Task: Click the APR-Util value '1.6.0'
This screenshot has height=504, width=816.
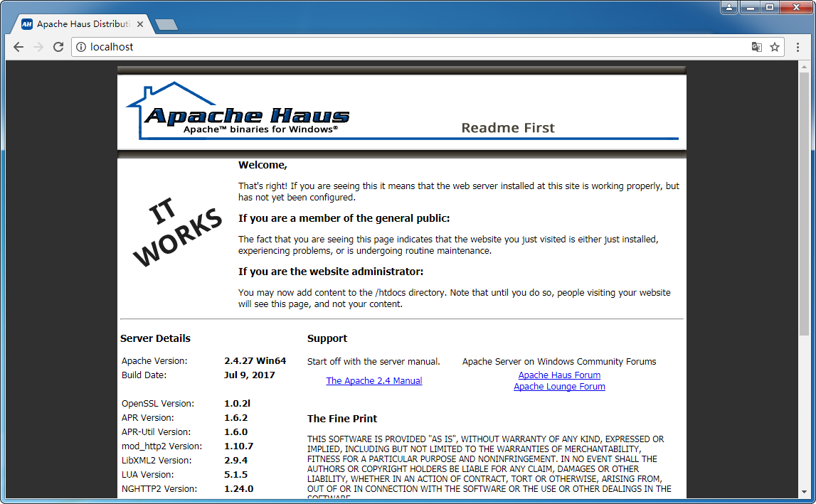Action: pos(235,431)
